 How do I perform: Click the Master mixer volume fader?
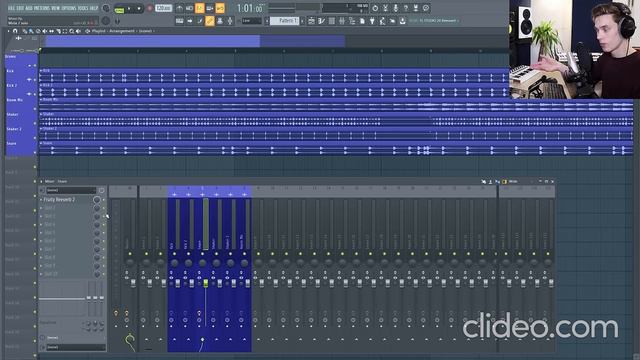point(133,282)
